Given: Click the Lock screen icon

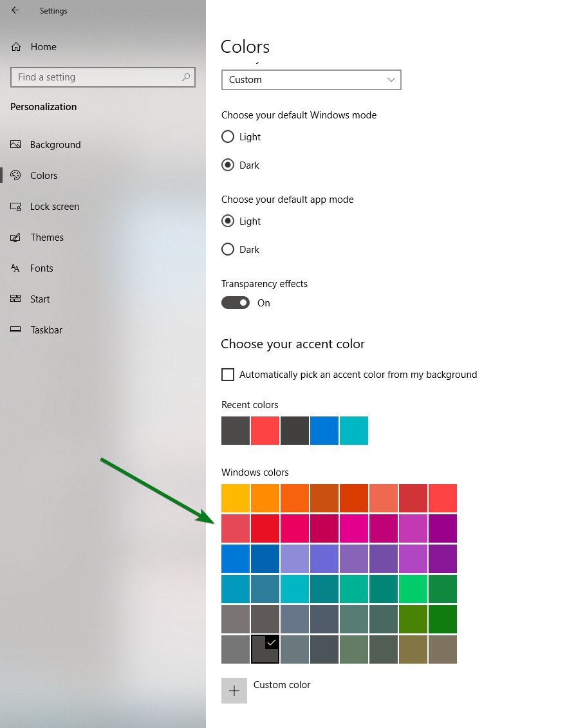Looking at the screenshot, I should (16, 207).
